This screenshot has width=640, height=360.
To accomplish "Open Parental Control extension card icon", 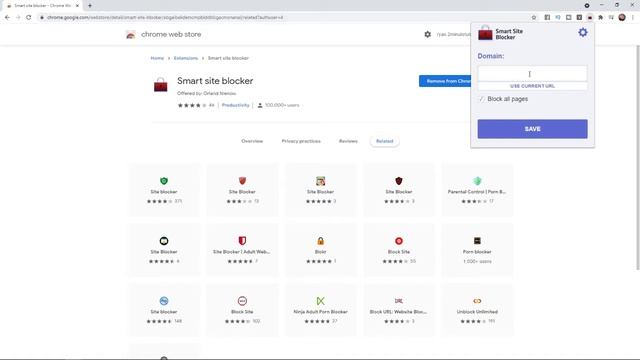I will (477, 181).
